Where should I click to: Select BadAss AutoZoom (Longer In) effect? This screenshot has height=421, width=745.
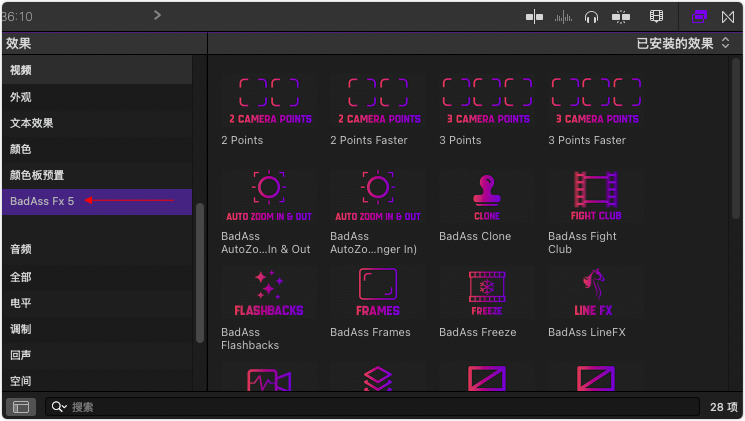point(378,196)
